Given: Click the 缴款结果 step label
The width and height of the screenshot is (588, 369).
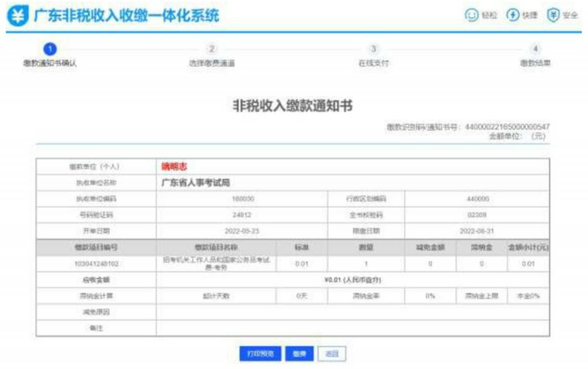Looking at the screenshot, I should [535, 63].
